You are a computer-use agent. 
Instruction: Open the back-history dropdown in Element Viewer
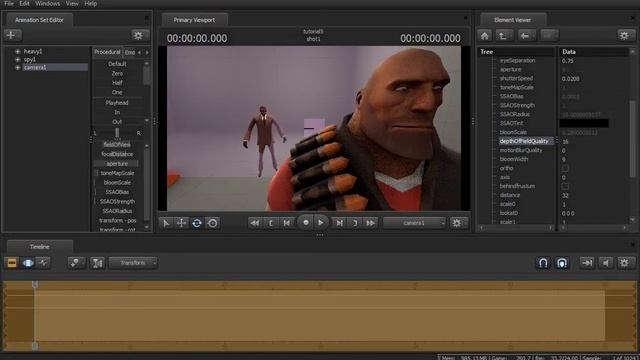[533, 36]
